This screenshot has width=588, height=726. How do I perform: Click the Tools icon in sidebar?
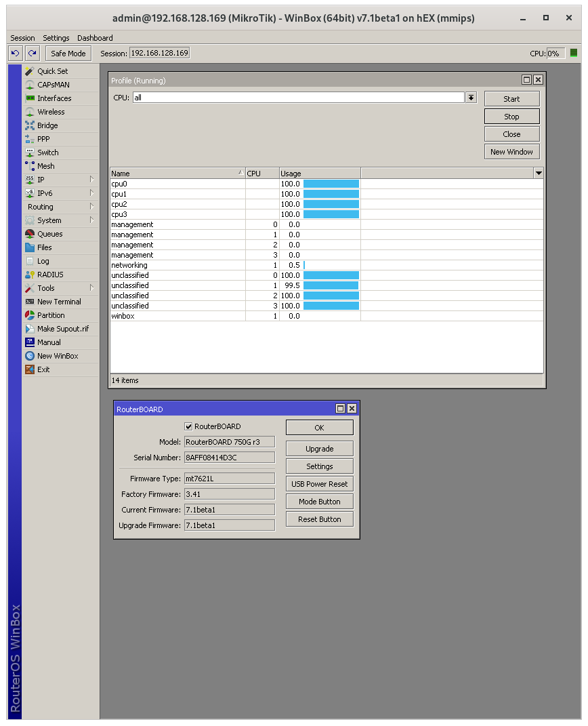click(x=30, y=288)
